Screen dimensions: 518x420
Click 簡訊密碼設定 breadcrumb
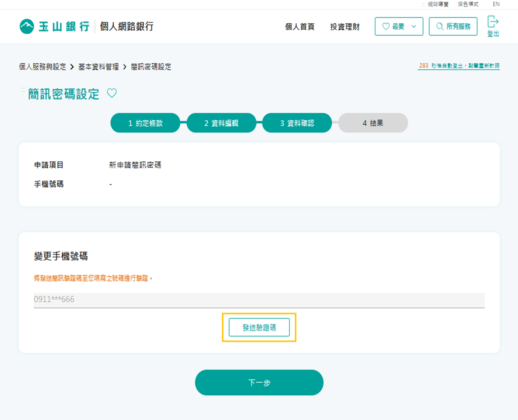click(x=151, y=67)
